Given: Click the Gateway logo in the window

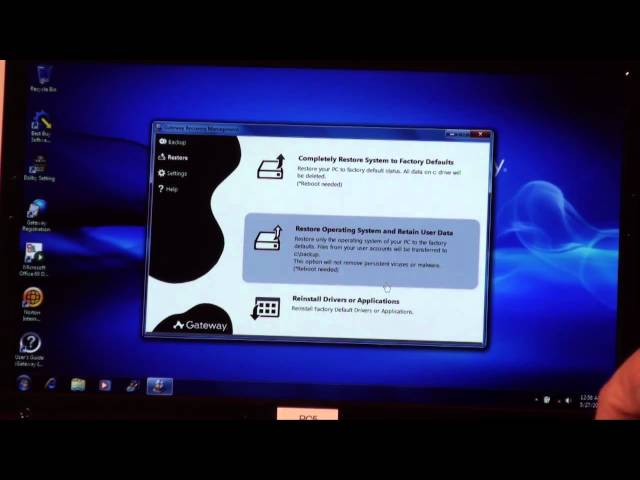Looking at the screenshot, I should click(200, 325).
